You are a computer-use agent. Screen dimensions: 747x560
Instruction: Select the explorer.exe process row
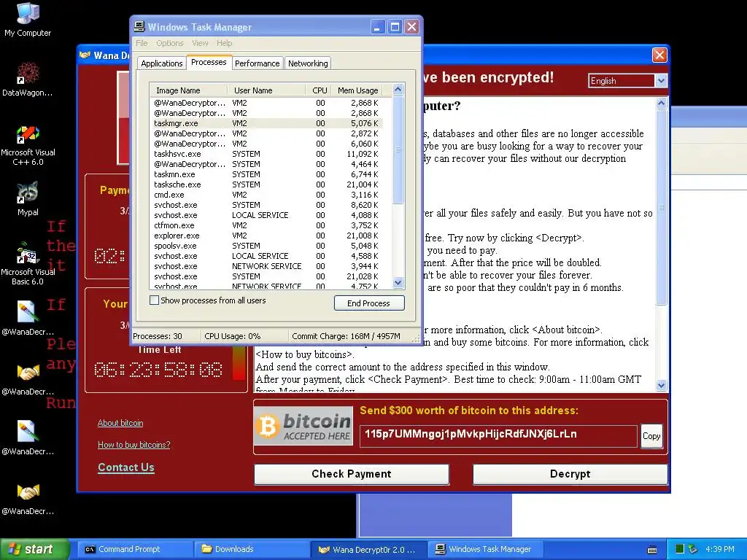(266, 236)
